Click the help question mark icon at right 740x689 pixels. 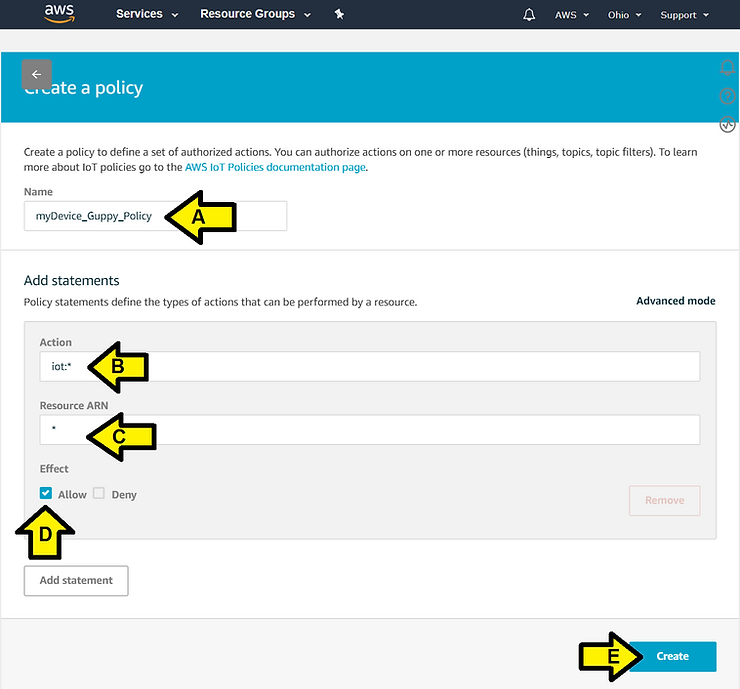[x=728, y=96]
